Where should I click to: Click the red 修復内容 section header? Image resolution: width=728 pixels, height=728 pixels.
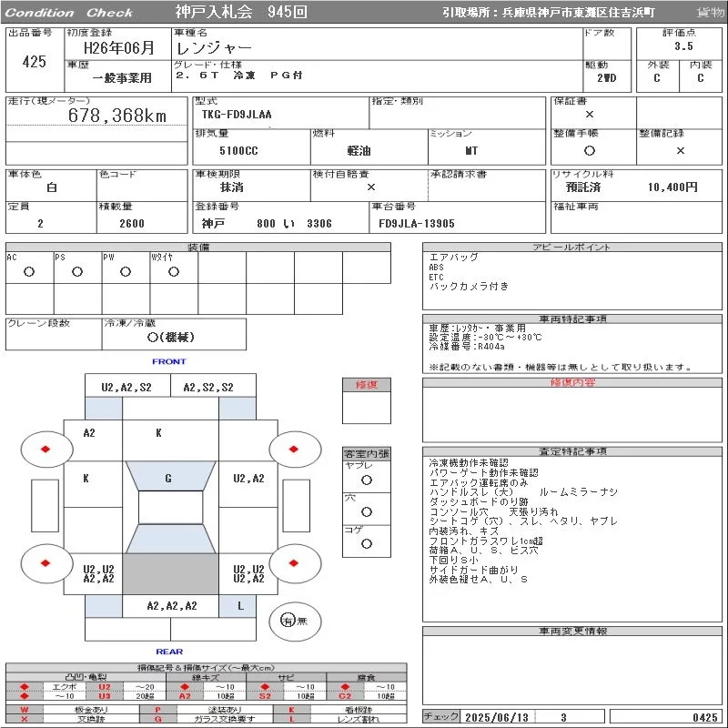[572, 382]
